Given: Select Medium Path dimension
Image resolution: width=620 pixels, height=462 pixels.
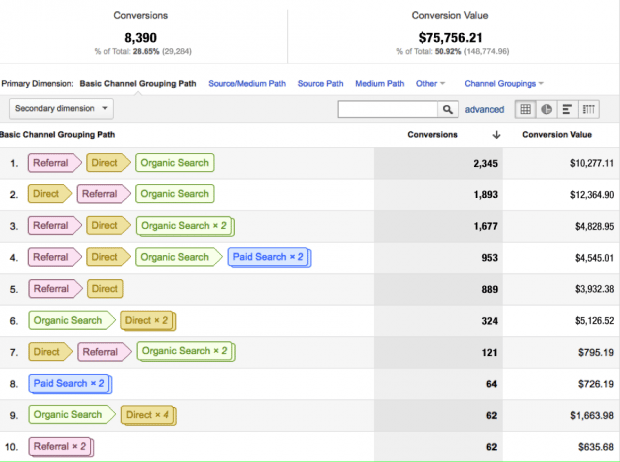Looking at the screenshot, I should tap(379, 84).
